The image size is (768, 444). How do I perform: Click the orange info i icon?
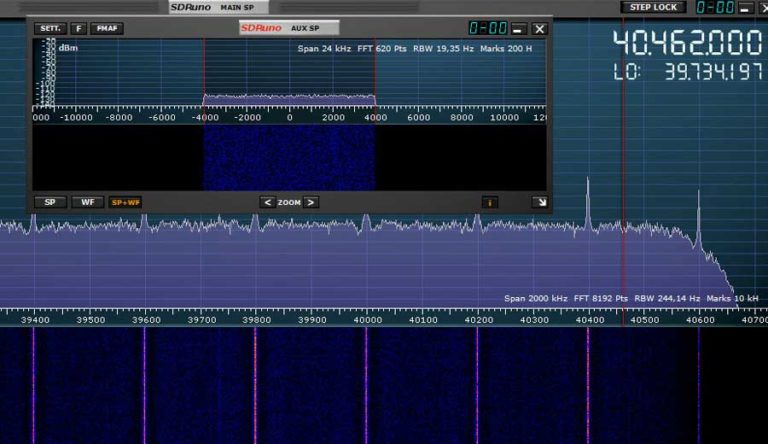[x=490, y=202]
